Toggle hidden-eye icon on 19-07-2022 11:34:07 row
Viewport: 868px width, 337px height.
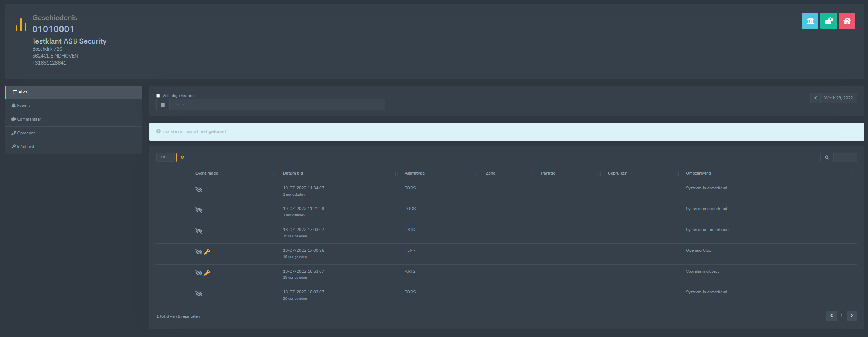point(199,189)
